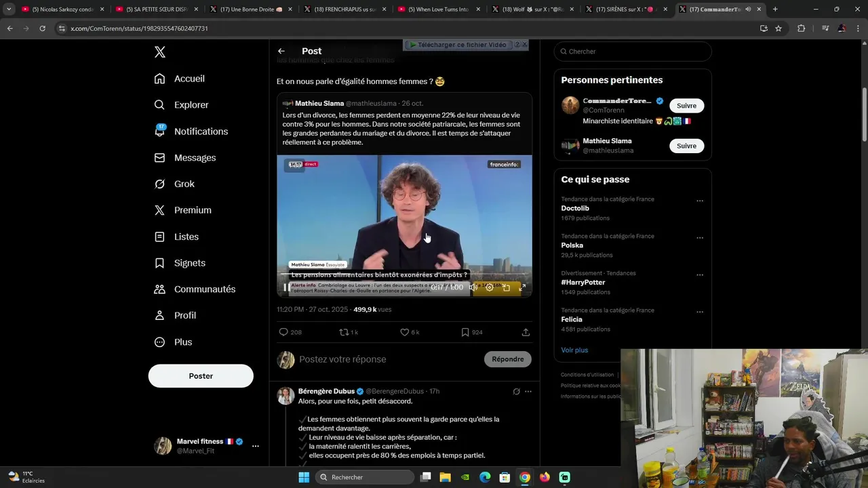Click the browser address bar

pyautogui.click(x=407, y=28)
